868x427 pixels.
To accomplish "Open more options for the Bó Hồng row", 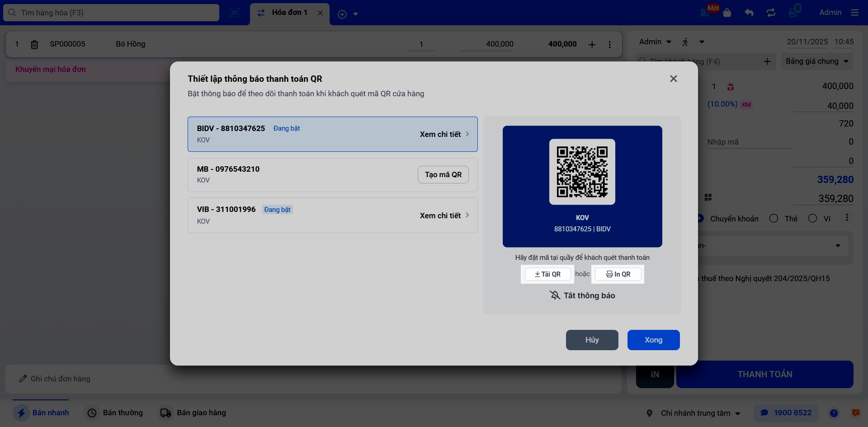I will point(610,44).
